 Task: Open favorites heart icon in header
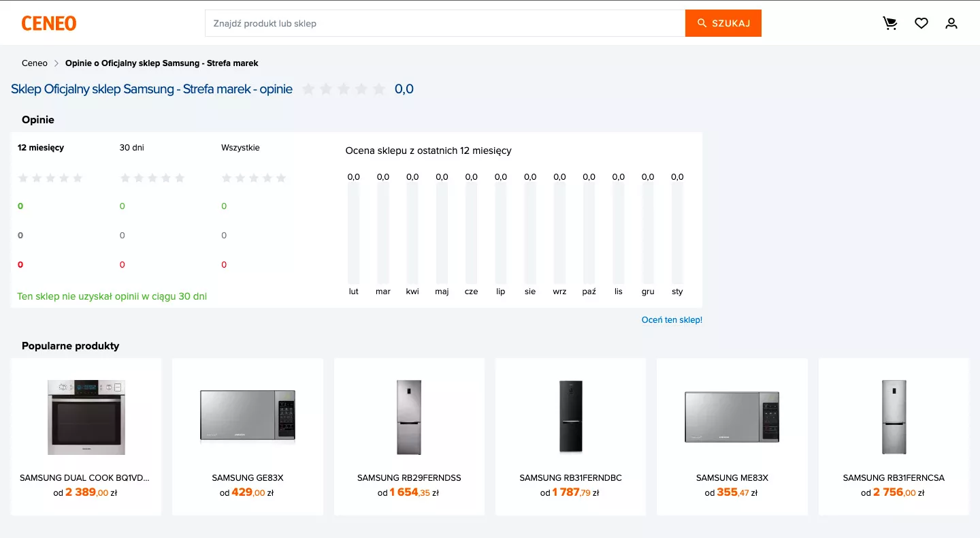click(x=921, y=24)
